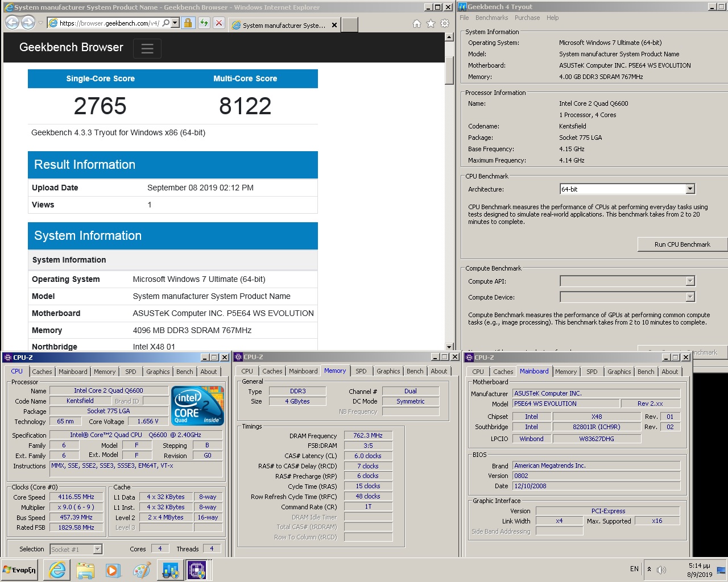Click EN language indicator on taskbar
This screenshot has width=728, height=582.
[634, 569]
